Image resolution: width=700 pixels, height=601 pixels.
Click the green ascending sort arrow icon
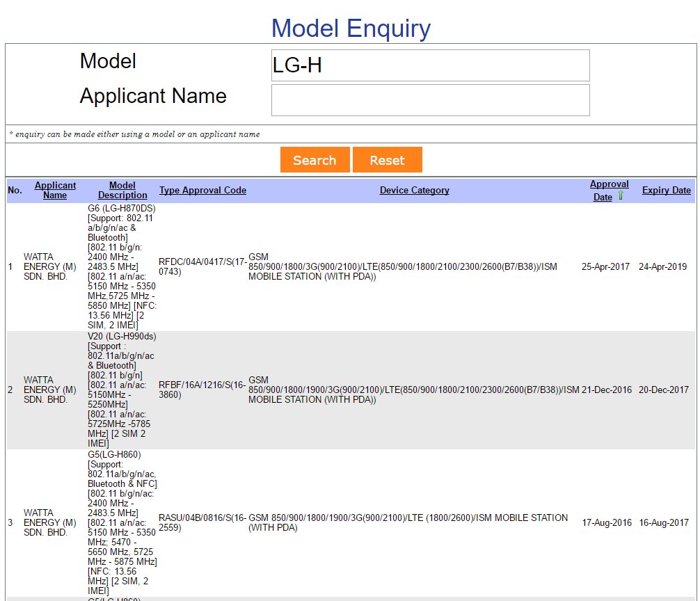tap(621, 197)
